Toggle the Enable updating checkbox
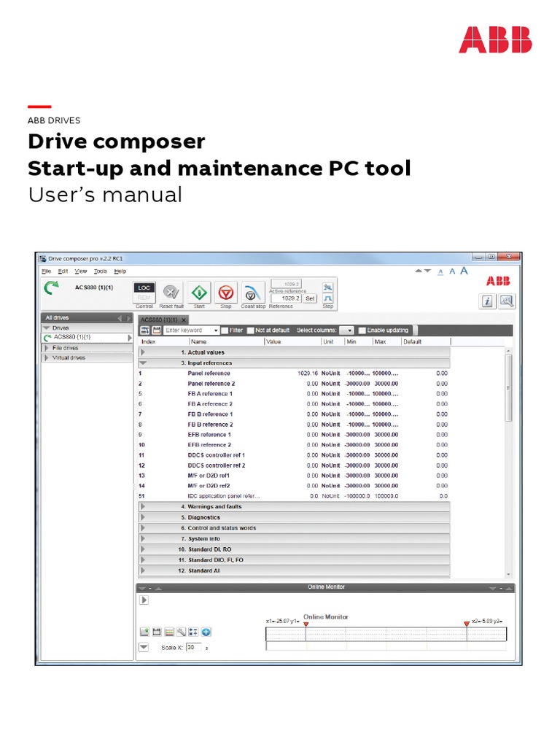The height and width of the screenshot is (747, 560). [362, 330]
